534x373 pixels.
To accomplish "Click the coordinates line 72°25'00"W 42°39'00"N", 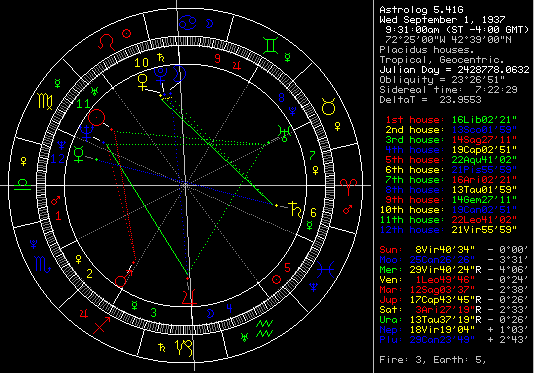I will point(448,40).
